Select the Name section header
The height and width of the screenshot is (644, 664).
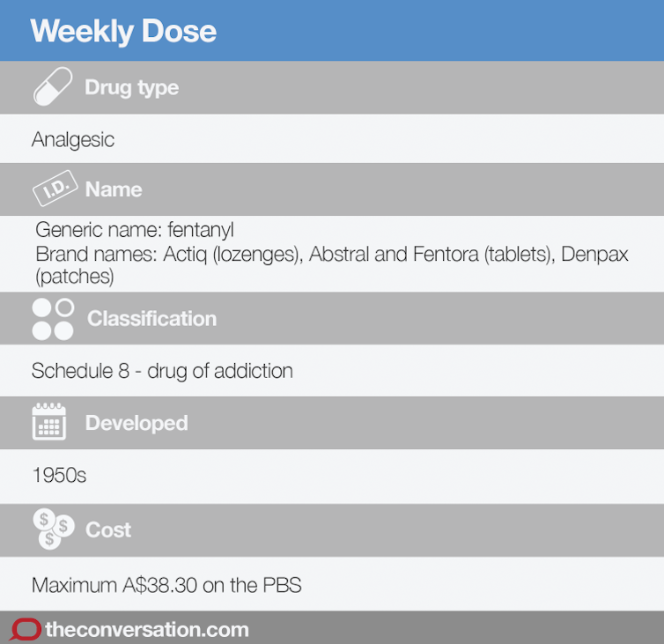(114, 189)
